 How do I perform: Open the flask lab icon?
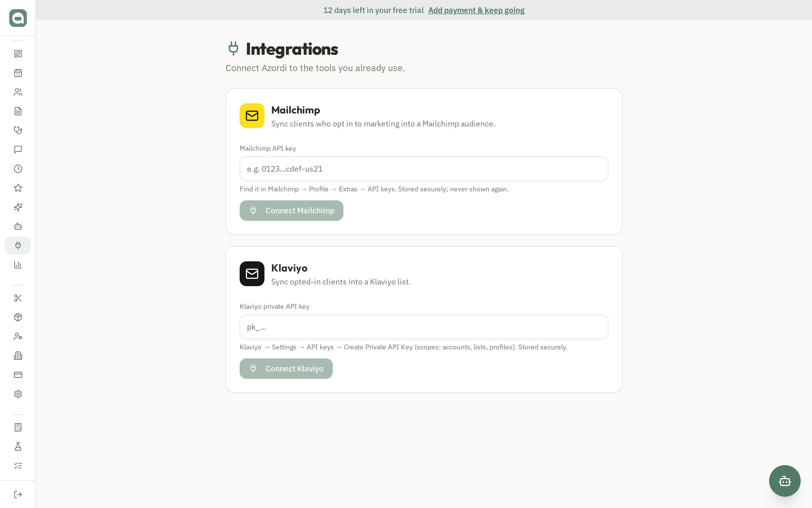point(18,446)
